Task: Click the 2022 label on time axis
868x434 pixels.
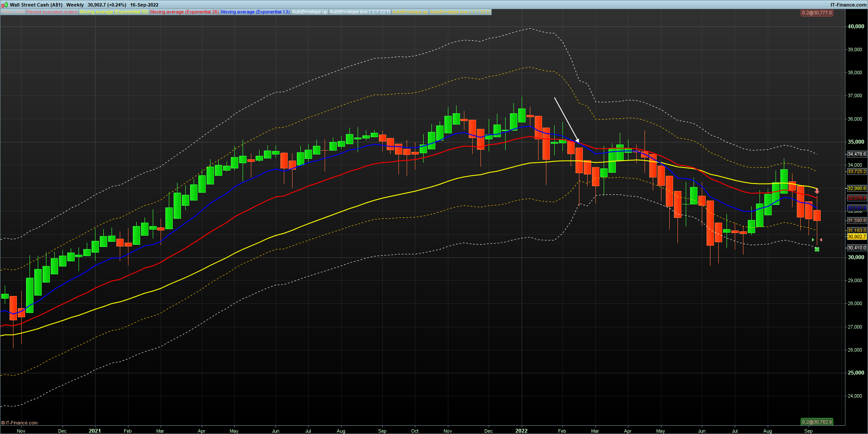Action: (x=521, y=431)
